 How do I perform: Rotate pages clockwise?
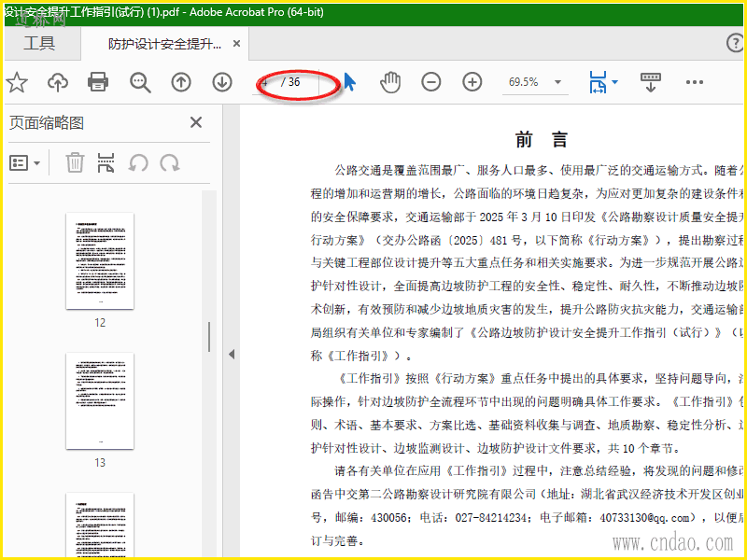pos(169,163)
